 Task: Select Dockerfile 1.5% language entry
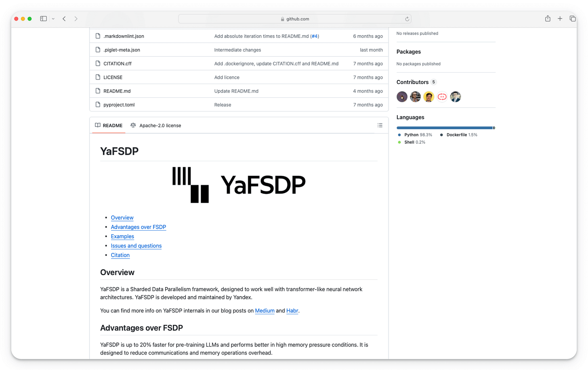[x=458, y=135]
